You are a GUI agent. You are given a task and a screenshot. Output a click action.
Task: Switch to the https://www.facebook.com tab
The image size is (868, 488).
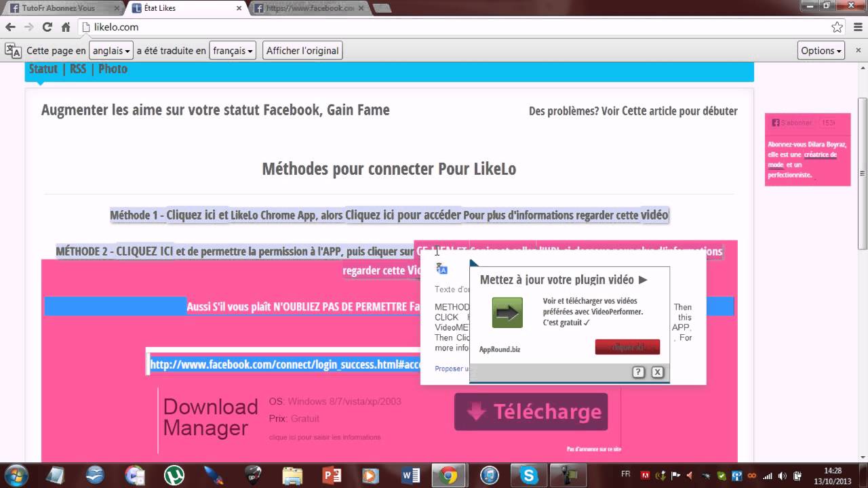309,8
